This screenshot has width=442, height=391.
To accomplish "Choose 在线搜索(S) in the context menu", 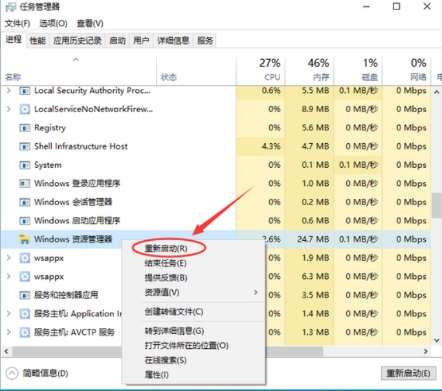I will [166, 360].
